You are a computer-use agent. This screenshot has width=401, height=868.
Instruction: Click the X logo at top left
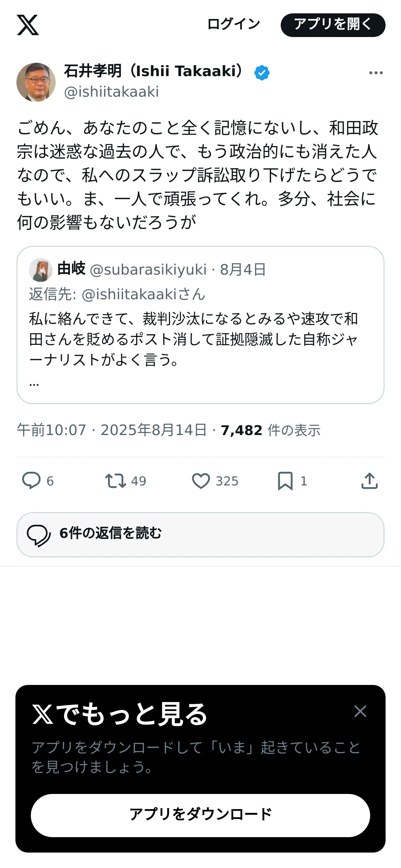tap(28, 25)
